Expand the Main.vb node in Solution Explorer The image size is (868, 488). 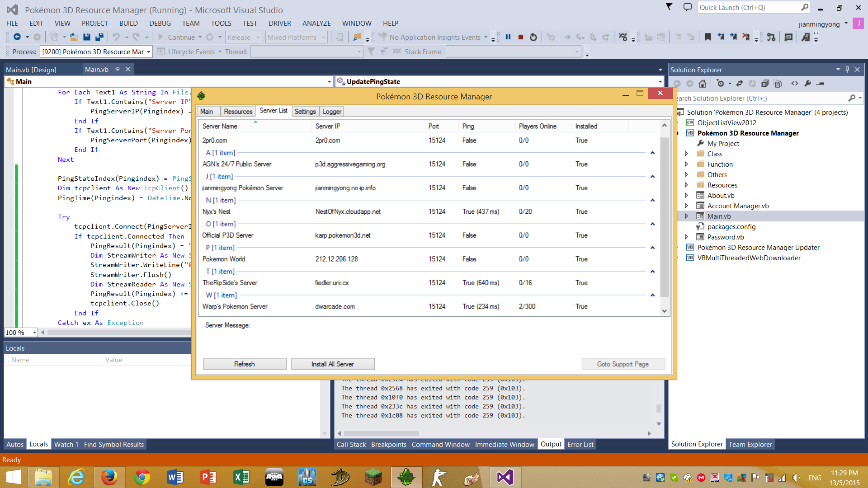(x=686, y=216)
